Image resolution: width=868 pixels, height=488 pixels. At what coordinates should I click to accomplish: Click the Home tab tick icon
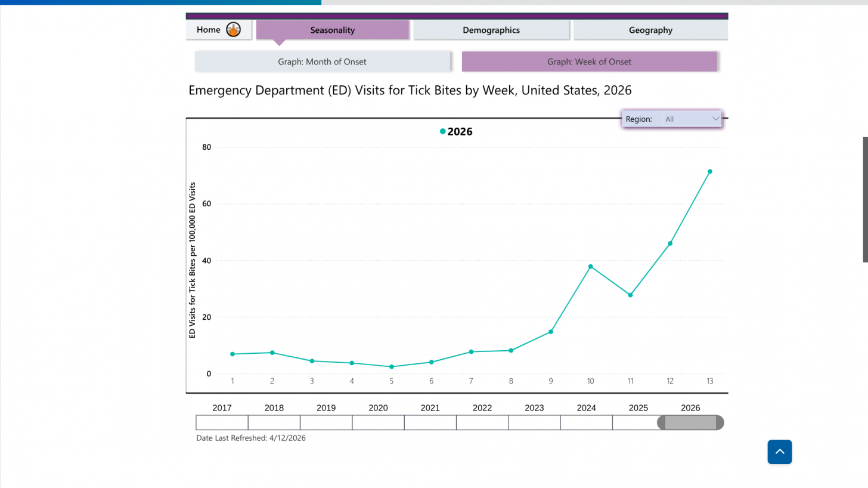click(x=234, y=30)
